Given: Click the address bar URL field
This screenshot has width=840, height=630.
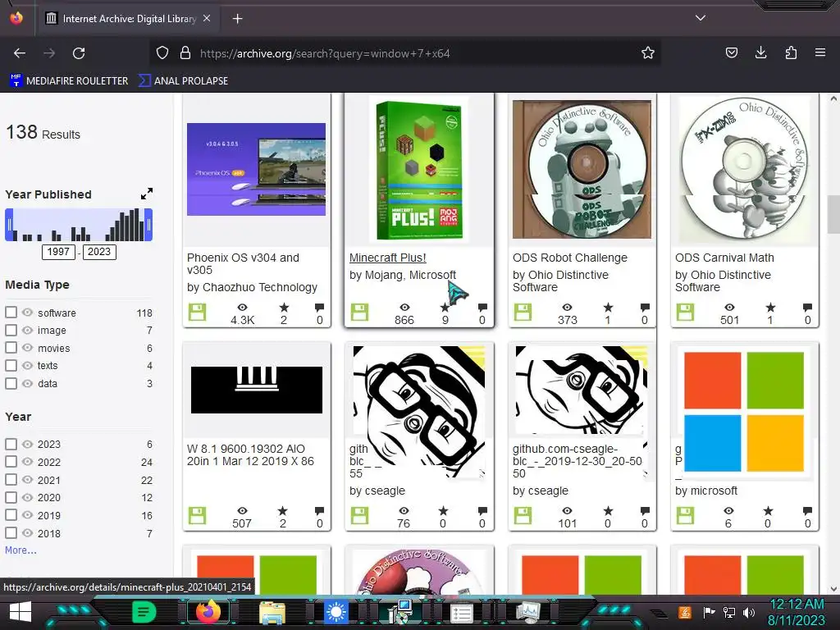Looking at the screenshot, I should (407, 53).
